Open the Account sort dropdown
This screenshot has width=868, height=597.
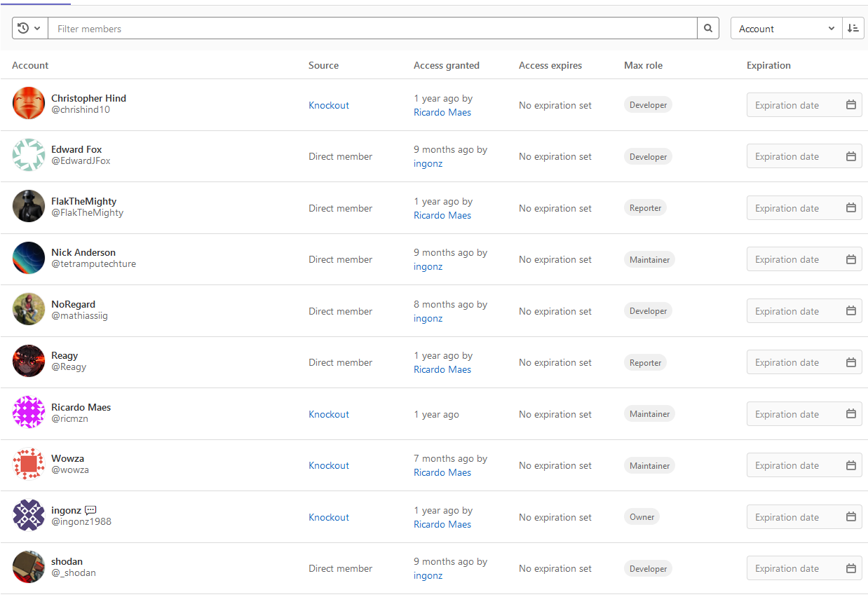(x=786, y=28)
